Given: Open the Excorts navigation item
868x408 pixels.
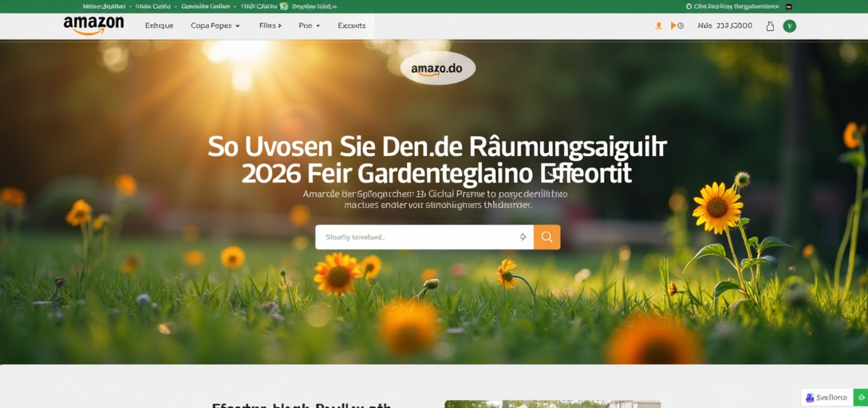Looking at the screenshot, I should [x=352, y=25].
